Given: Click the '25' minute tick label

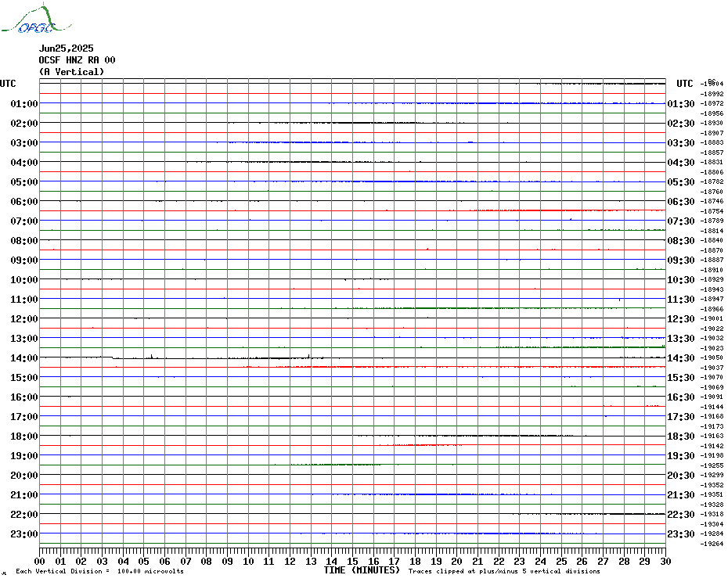Looking at the screenshot, I should [x=561, y=562].
